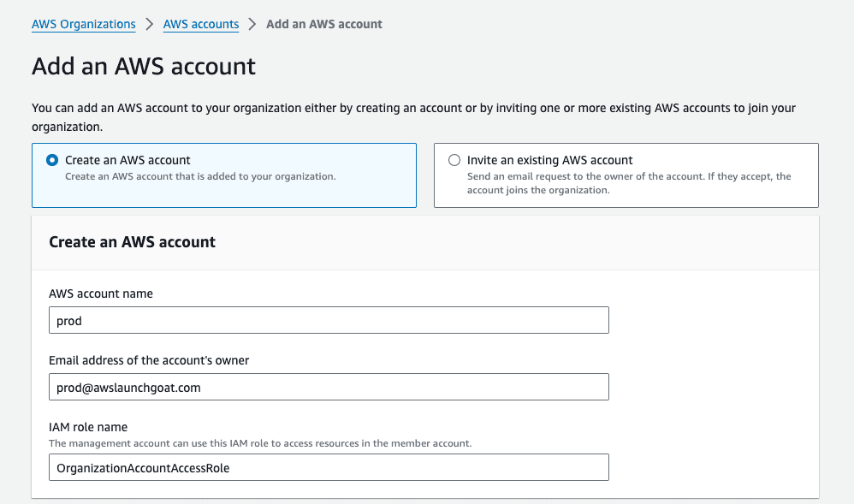
Task: Click the 'added to your organization' description text
Action: [200, 176]
